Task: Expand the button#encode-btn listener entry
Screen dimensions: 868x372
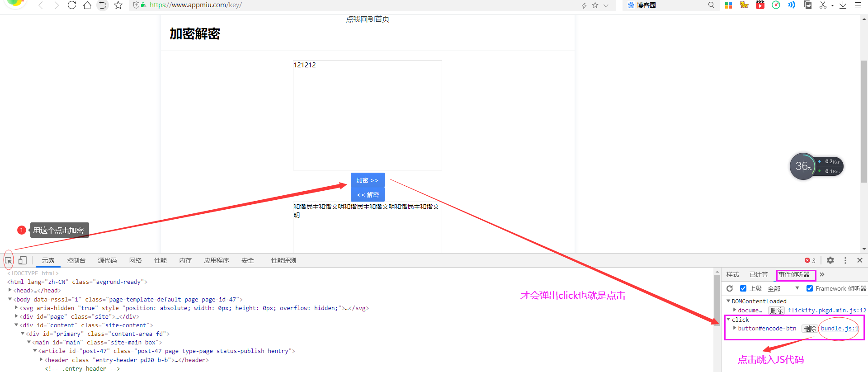Action: click(x=735, y=328)
